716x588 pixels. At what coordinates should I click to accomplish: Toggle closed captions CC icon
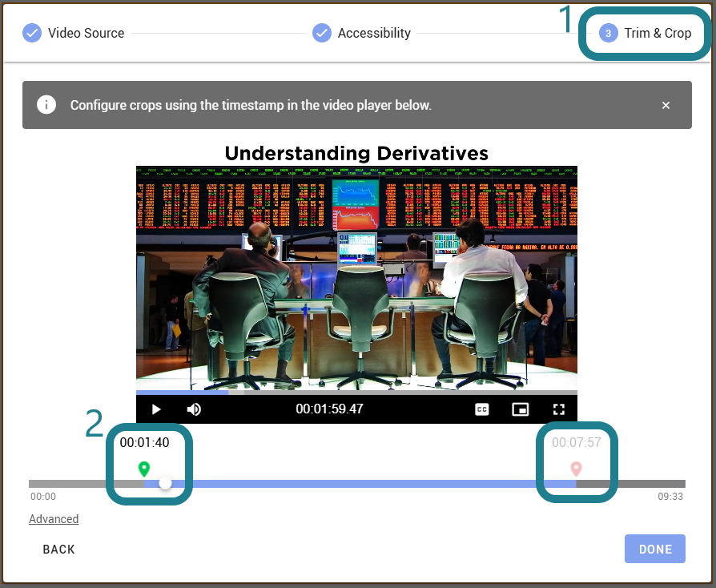482,409
